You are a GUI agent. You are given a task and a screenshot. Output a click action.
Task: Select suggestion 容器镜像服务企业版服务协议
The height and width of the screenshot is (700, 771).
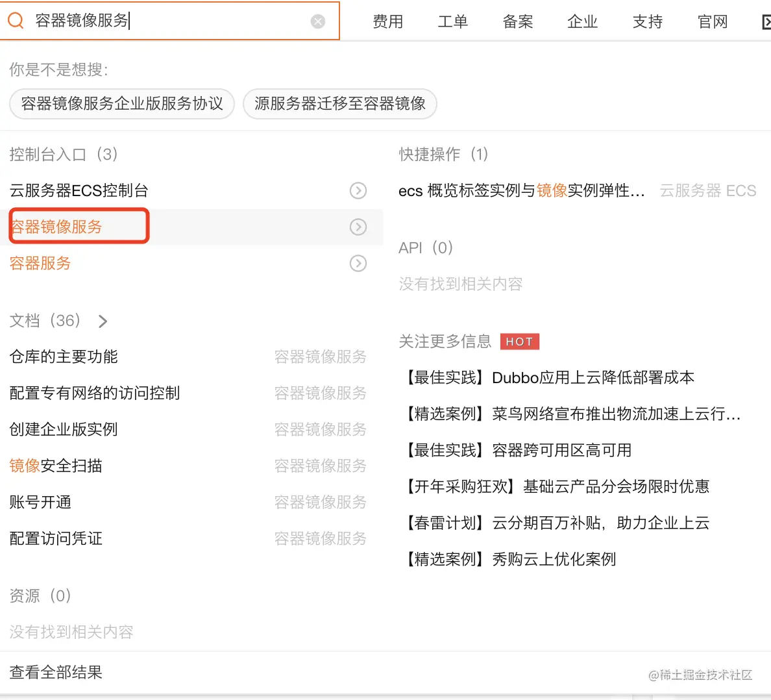tap(122, 103)
